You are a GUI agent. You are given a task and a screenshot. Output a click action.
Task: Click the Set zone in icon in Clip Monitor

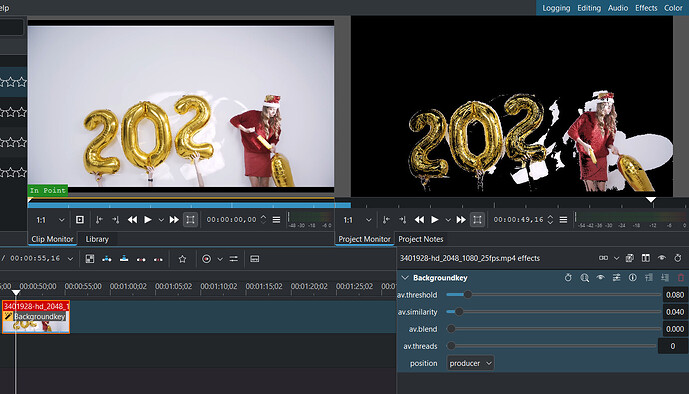pos(99,220)
